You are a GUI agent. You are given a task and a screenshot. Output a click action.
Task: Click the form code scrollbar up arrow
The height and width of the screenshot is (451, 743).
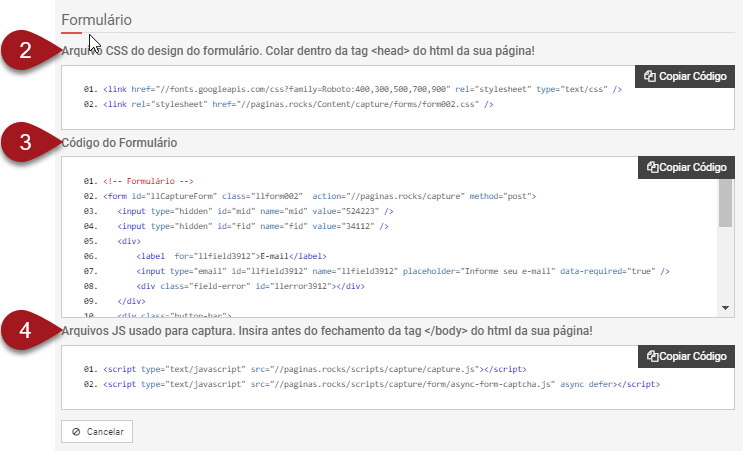[x=726, y=186]
